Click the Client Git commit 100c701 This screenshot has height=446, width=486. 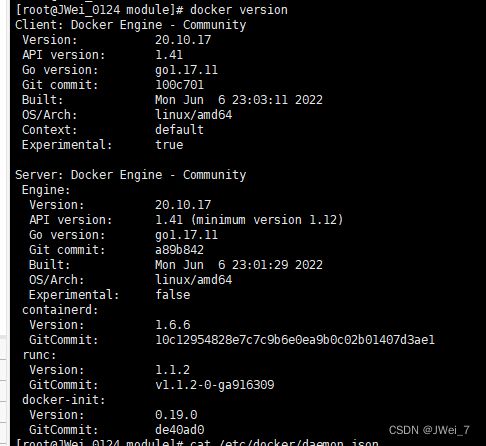[x=179, y=85]
